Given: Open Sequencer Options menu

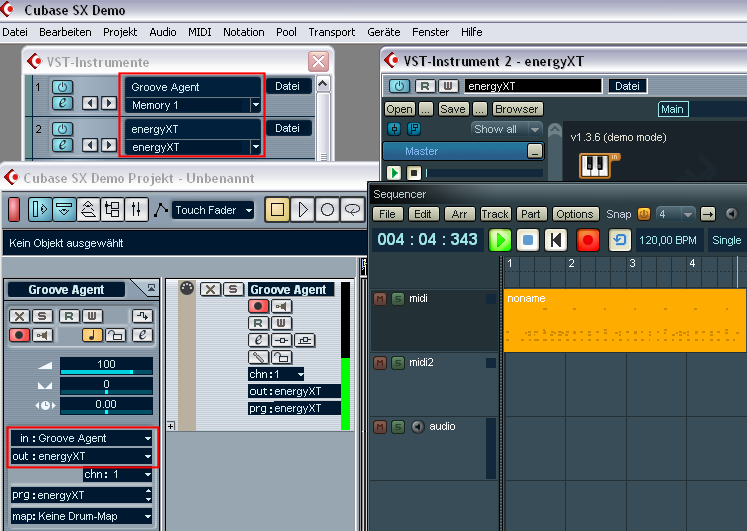Looking at the screenshot, I should click(575, 214).
